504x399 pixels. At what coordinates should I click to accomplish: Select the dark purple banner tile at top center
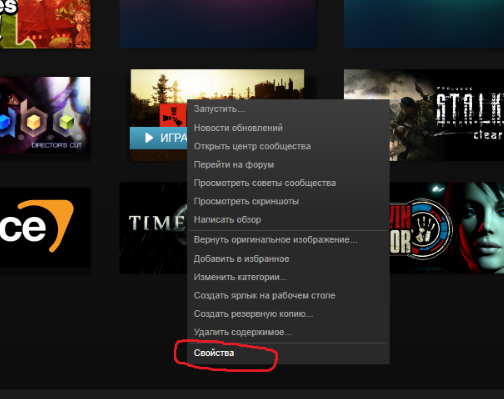218,24
